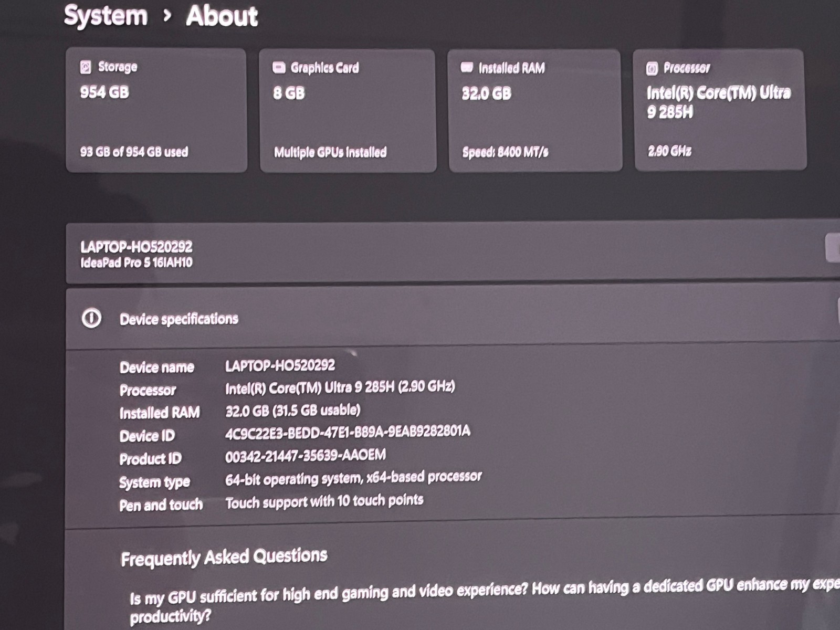Click "Touch support with 10 touch points" value
This screenshot has height=630, width=840.
point(324,501)
